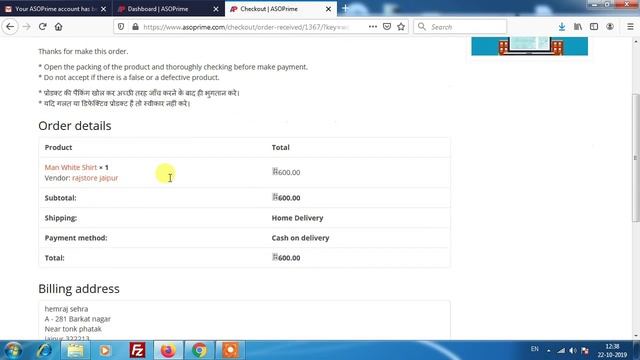Close the Checkout | ASOPrime tab

click(329, 9)
